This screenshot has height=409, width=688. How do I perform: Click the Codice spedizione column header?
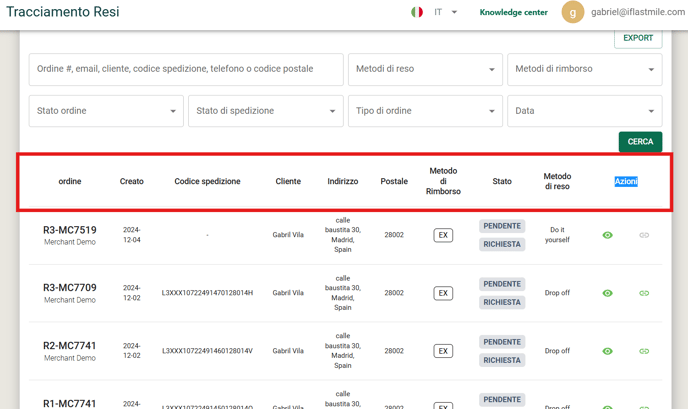[x=207, y=181]
